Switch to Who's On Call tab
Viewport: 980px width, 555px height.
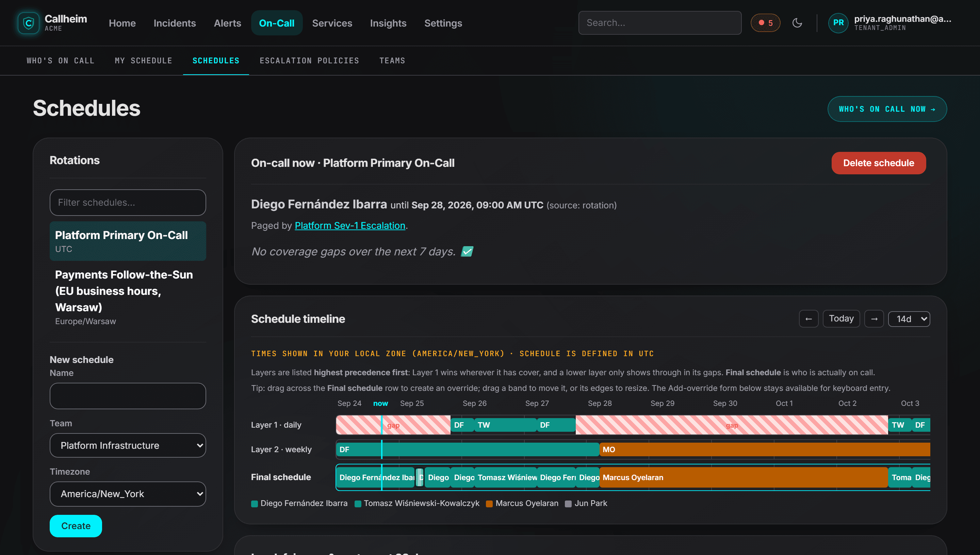pyautogui.click(x=61, y=61)
